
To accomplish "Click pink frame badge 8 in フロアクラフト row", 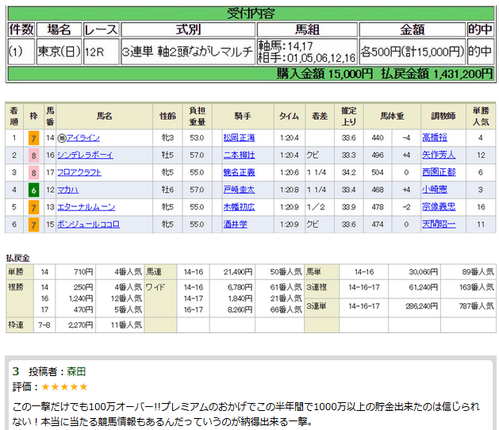I will coord(34,173).
